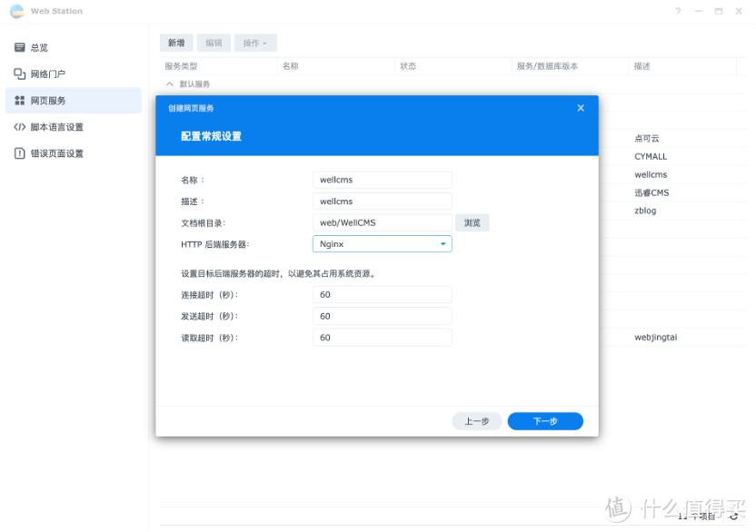Click the 总览 overview icon in sidebar
Viewport: 756px width, 532px height.
(x=19, y=47)
